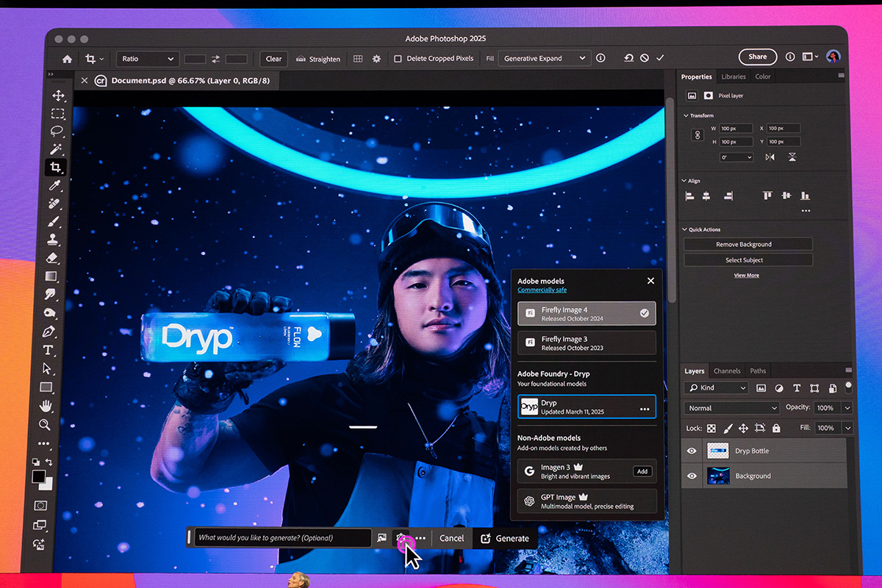Select the Hand tool
This screenshot has width=882, height=588.
pyautogui.click(x=46, y=406)
